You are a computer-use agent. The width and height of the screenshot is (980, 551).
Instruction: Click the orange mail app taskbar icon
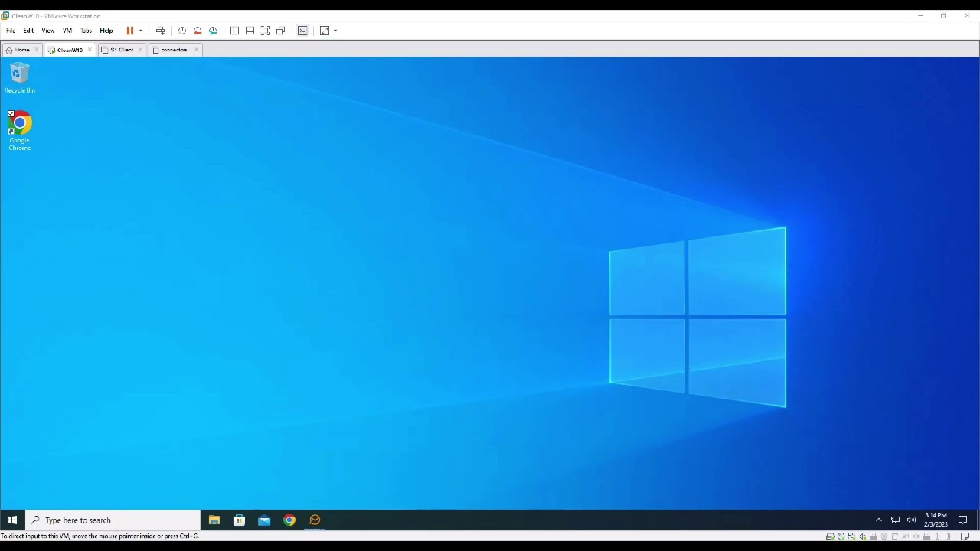(x=315, y=520)
